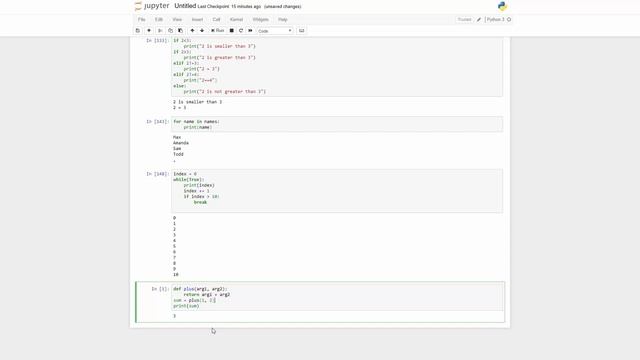
Task: Click inside the if/elif code cell
Action: pos(337,67)
